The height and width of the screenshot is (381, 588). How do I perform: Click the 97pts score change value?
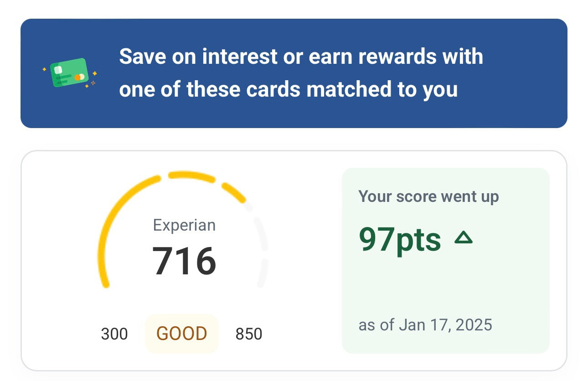[x=400, y=240]
